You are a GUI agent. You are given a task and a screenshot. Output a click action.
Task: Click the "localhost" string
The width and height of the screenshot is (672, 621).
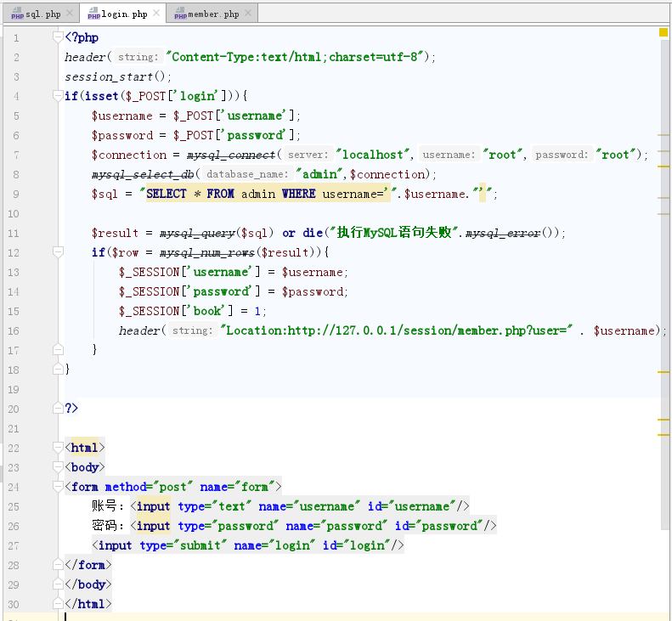pos(373,155)
